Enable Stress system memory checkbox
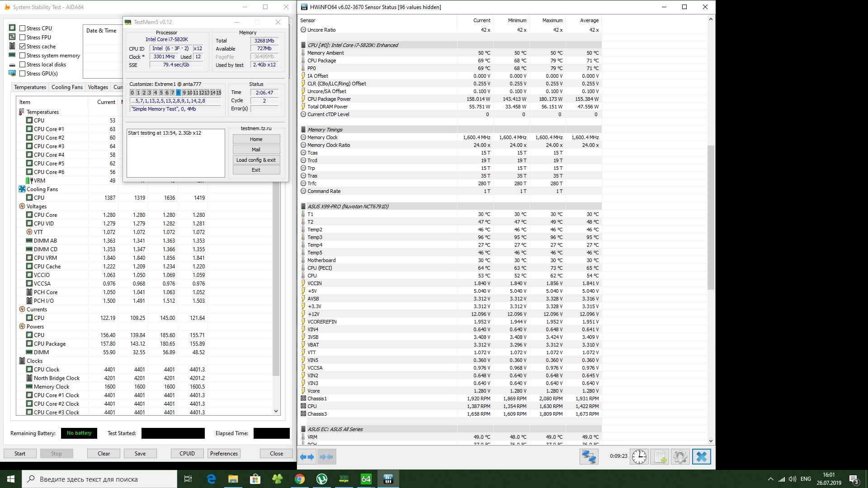 23,55
